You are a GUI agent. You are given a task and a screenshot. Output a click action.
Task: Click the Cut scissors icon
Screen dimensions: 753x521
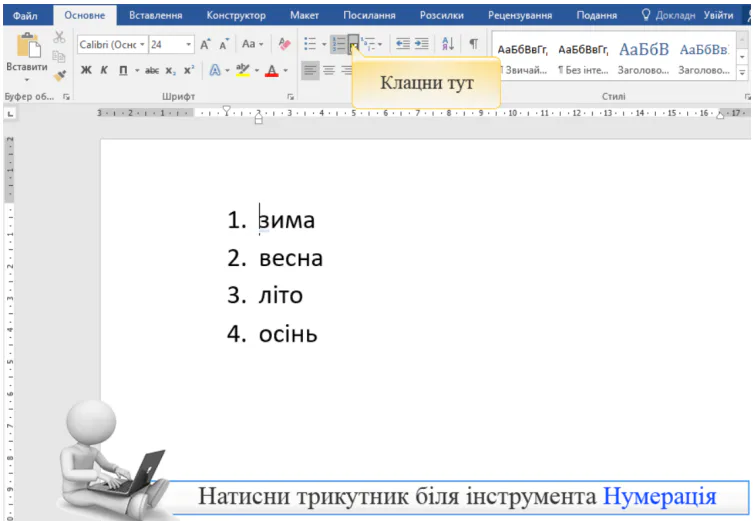[58, 38]
